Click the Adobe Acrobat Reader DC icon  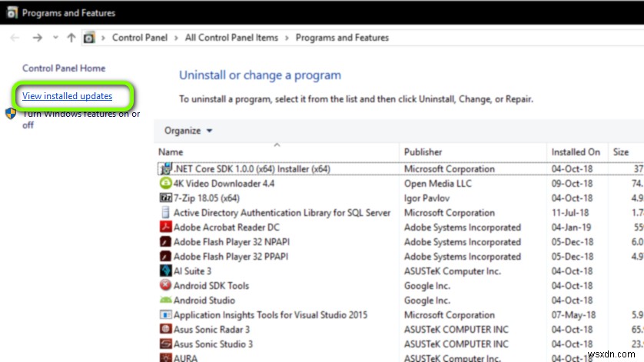165,227
